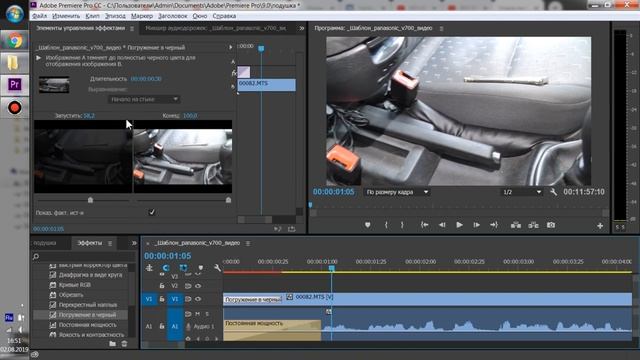Image resolution: width=640 pixels, height=360 pixels.
Task: Check Показ. факт. ист-и checkbox
Action: click(152, 212)
